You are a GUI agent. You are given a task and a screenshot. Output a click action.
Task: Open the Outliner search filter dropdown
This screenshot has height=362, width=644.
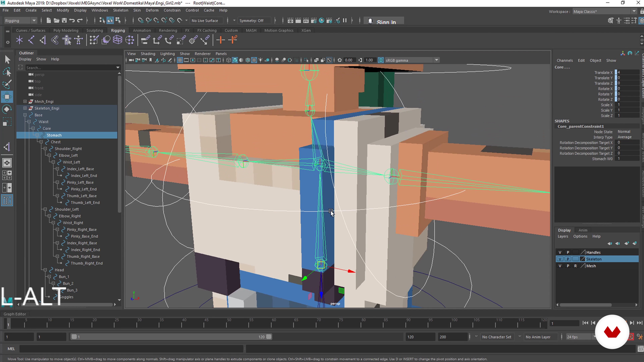coord(118,68)
